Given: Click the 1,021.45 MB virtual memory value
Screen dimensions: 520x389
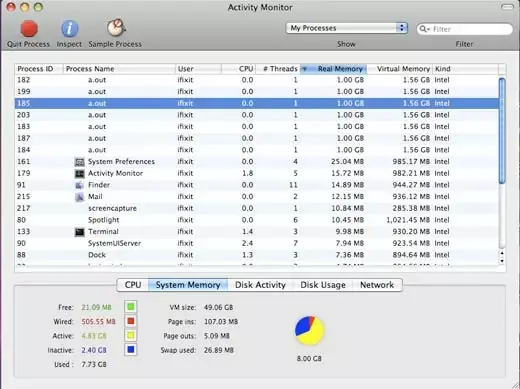Looking at the screenshot, I should (408, 220).
